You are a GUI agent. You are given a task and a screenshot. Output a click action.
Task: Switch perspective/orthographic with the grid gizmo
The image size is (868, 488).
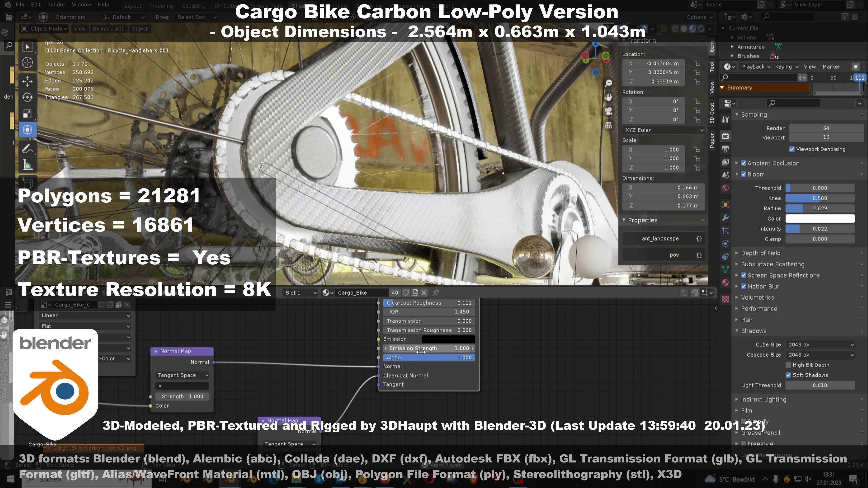coord(609,125)
